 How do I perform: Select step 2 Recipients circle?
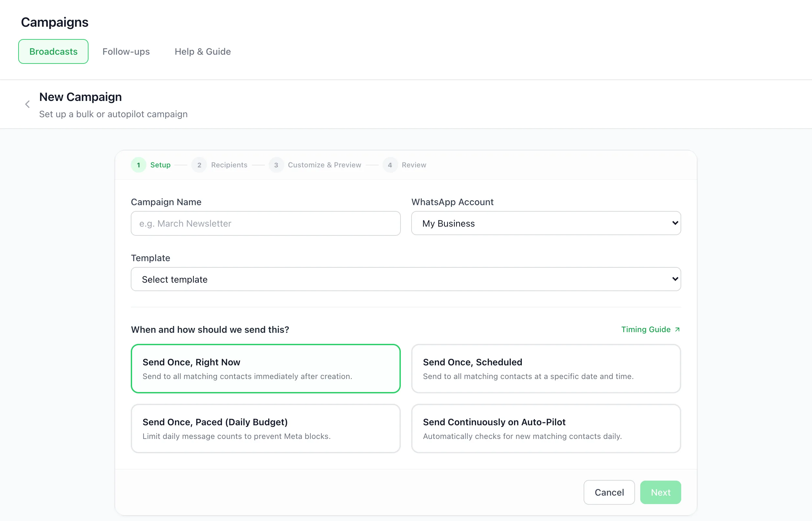tap(199, 165)
